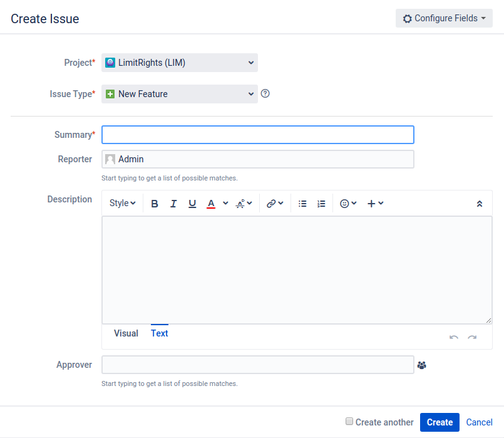Click the Configure Fields gear icon

[407, 19]
